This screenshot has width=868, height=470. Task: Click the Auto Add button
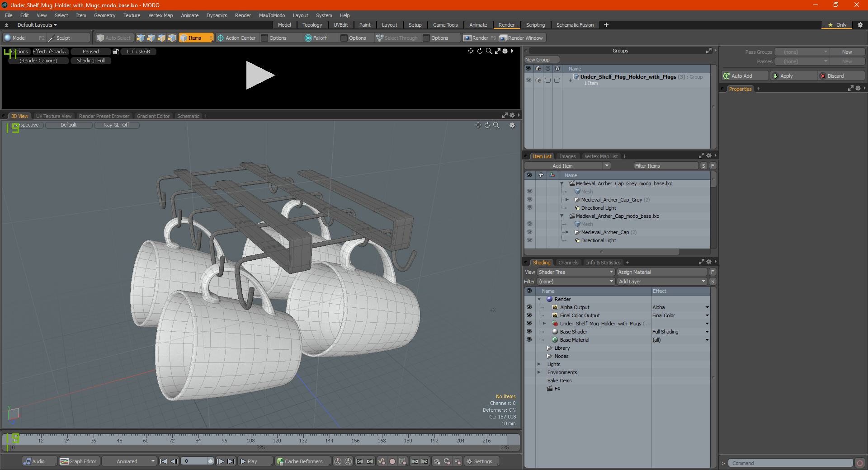click(745, 76)
